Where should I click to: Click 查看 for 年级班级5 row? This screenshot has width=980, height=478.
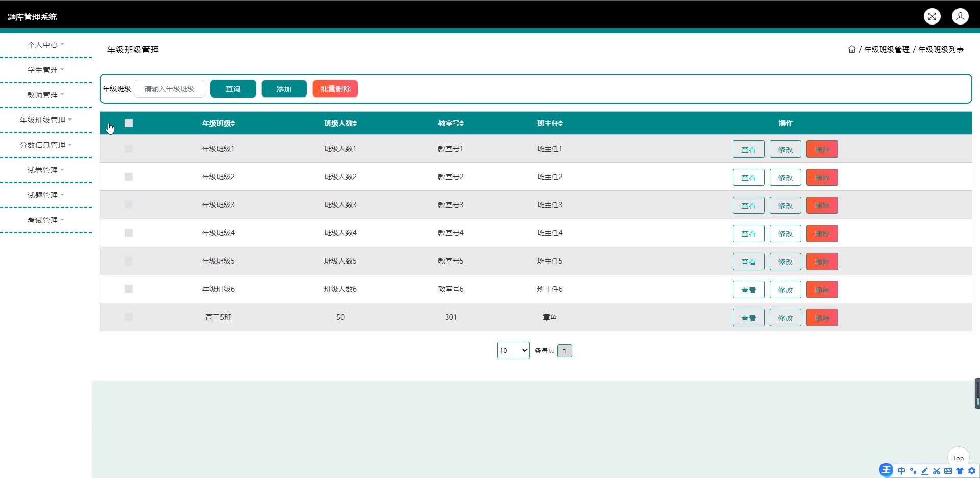click(749, 261)
